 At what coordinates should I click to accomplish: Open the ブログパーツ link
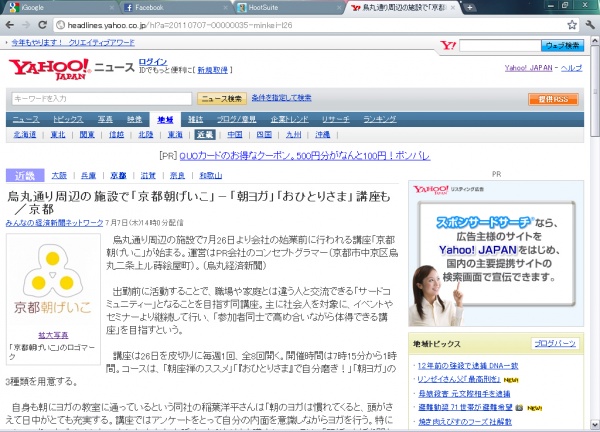[x=555, y=344]
